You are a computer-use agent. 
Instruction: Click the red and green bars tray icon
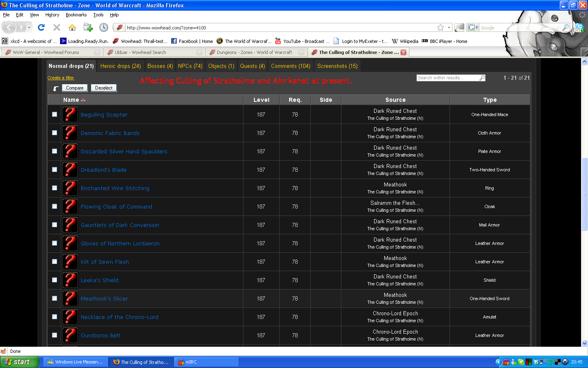[528, 362]
